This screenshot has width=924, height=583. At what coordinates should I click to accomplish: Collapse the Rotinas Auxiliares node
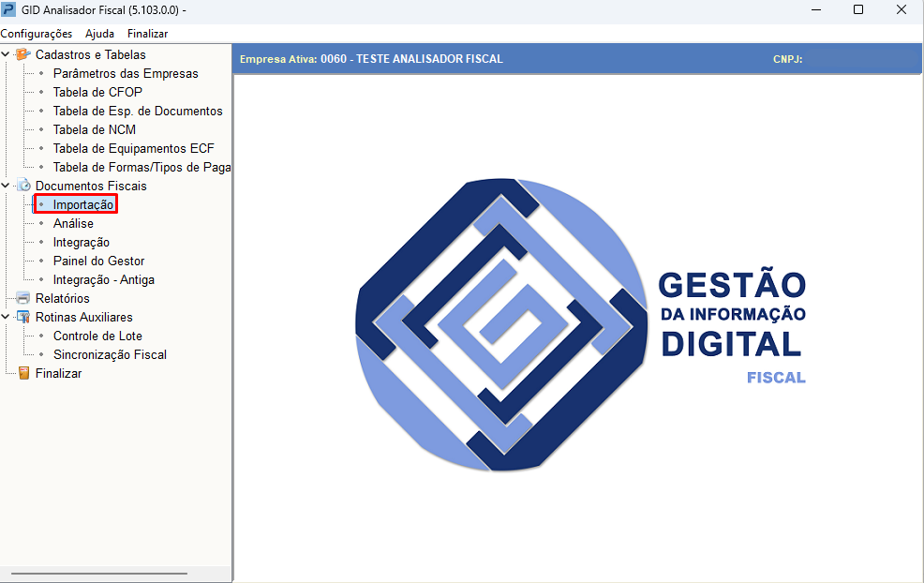click(6, 317)
